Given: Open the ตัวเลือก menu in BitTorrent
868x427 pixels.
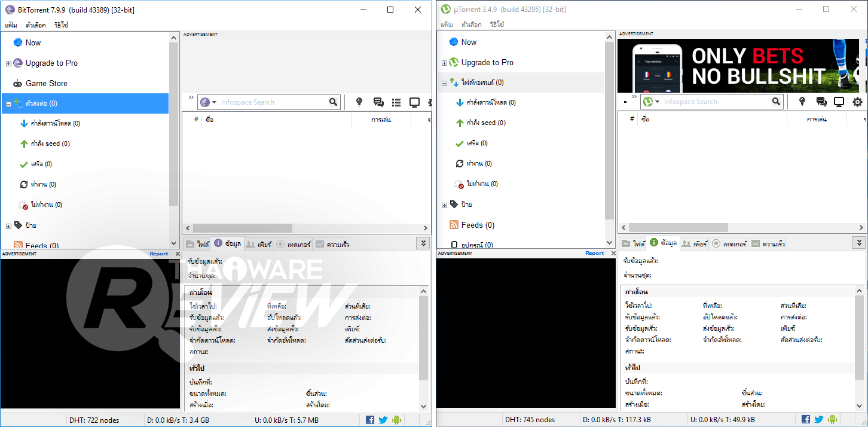Looking at the screenshot, I should point(36,25).
